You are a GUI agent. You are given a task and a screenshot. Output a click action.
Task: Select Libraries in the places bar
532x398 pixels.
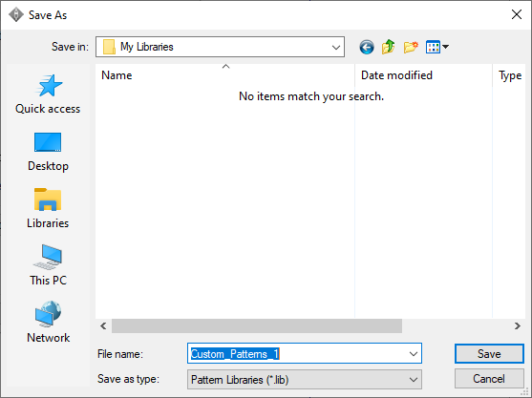click(48, 209)
